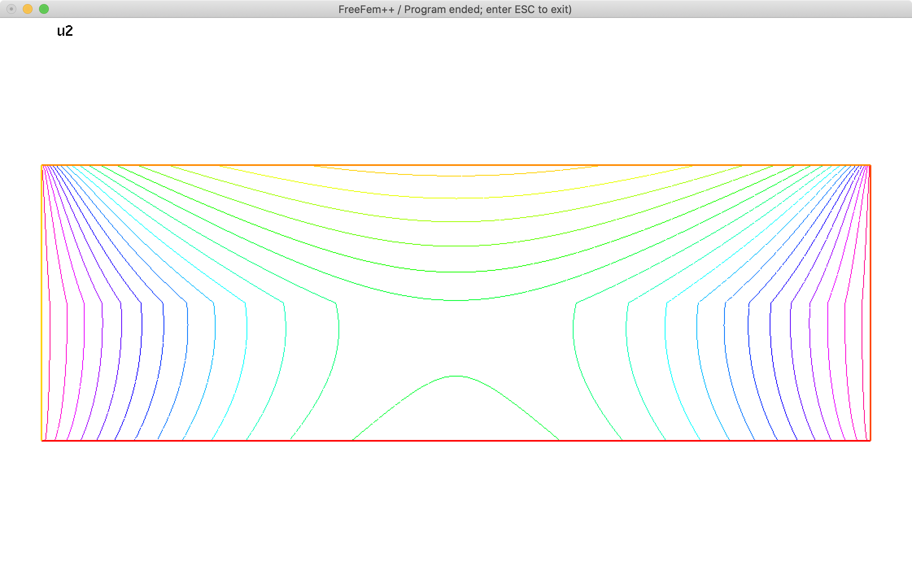Click the disabled gray close button
The height and width of the screenshot is (588, 912).
pyautogui.click(x=11, y=9)
